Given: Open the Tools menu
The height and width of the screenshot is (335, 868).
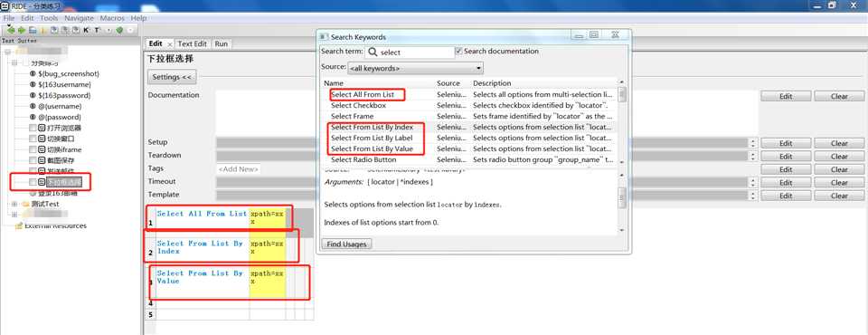Looking at the screenshot, I should 49,18.
